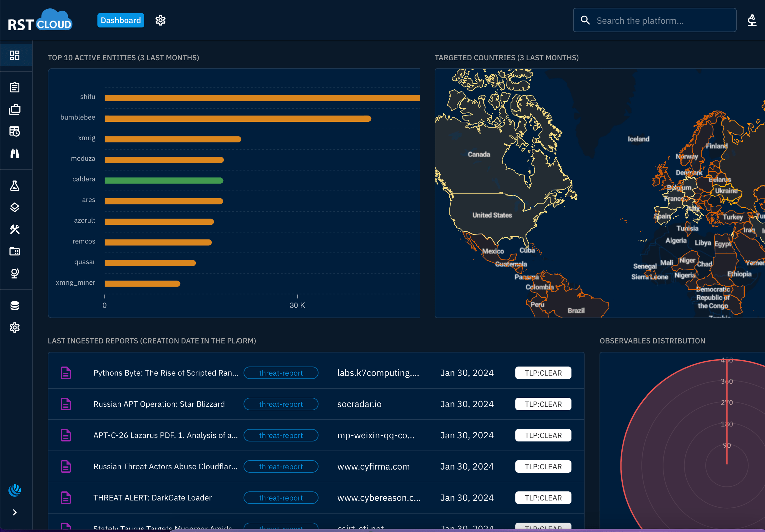Click the RST Cloud logo
Viewport: 765px width, 532px height.
coord(40,20)
